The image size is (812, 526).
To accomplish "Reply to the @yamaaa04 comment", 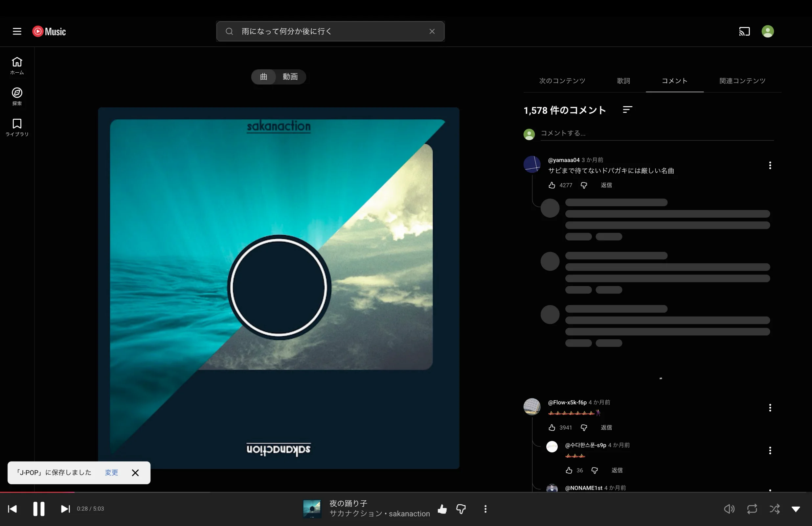I will coord(606,185).
